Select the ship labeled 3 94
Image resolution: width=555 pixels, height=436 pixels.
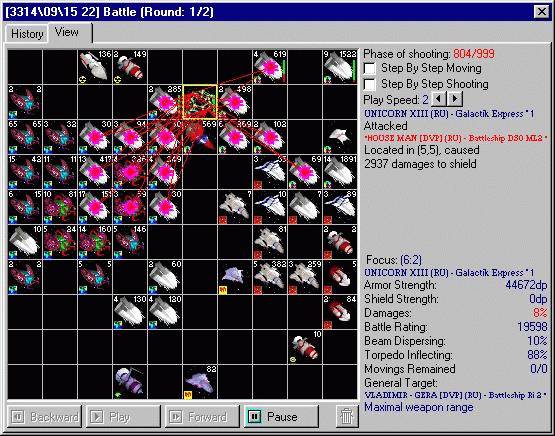coord(130,137)
